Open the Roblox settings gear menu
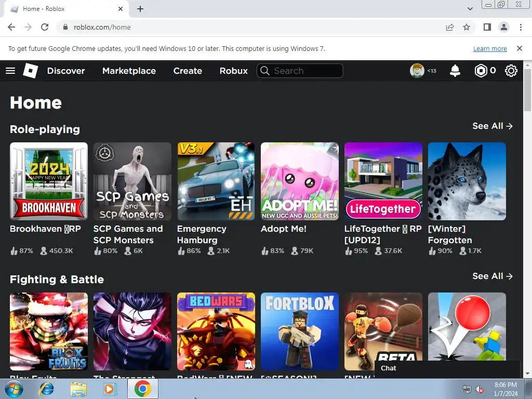The height and width of the screenshot is (399, 532). [x=511, y=71]
